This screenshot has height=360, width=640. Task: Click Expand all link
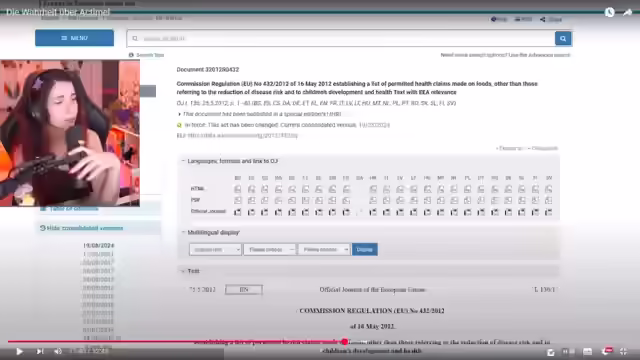point(510,148)
